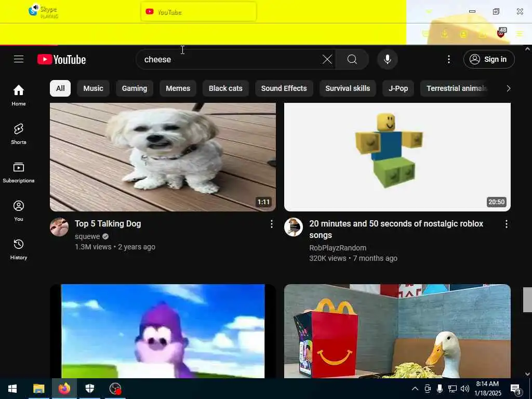Click the network icon in the system tray
Image resolution: width=532 pixels, height=399 pixels.
(x=453, y=389)
